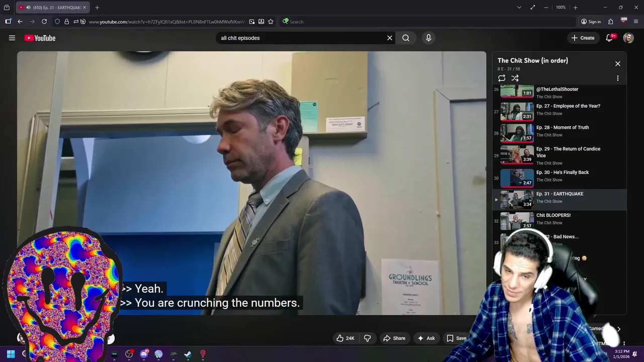644x362 pixels.
Task: Go to the YouTube home logo
Action: pos(40,38)
